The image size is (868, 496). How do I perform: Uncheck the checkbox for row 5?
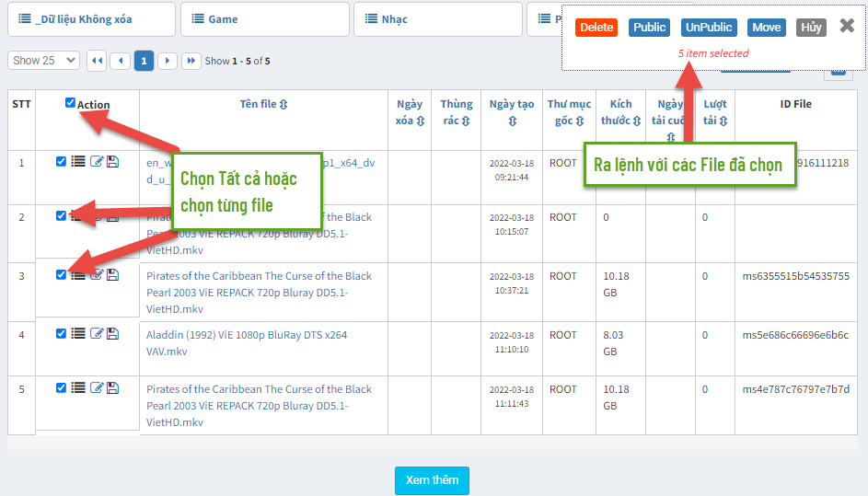pyautogui.click(x=62, y=388)
